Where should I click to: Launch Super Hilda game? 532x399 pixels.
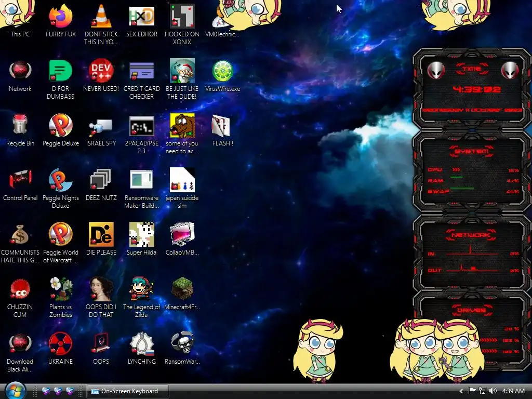141,239
